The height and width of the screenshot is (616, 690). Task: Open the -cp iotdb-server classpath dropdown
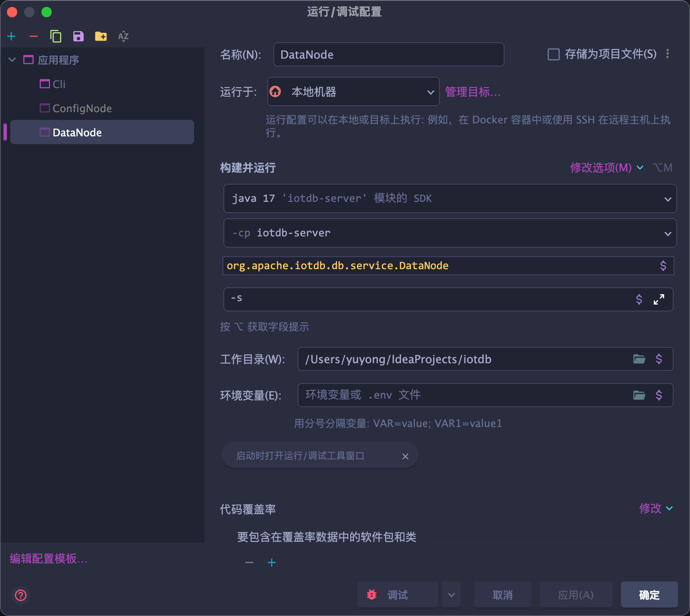pos(450,233)
